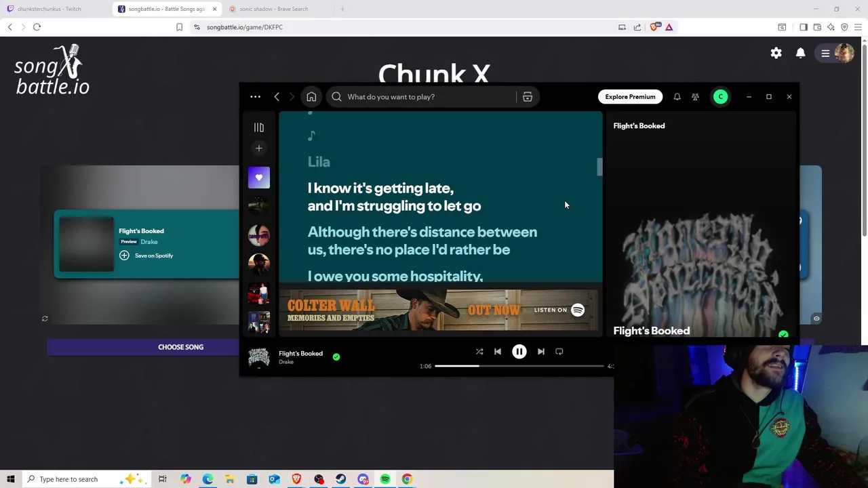
Task: Open Brave Wallet icon
Action: point(817,27)
